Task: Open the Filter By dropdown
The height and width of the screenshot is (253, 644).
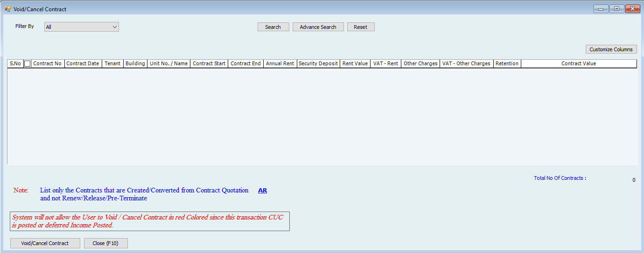Action: click(82, 27)
